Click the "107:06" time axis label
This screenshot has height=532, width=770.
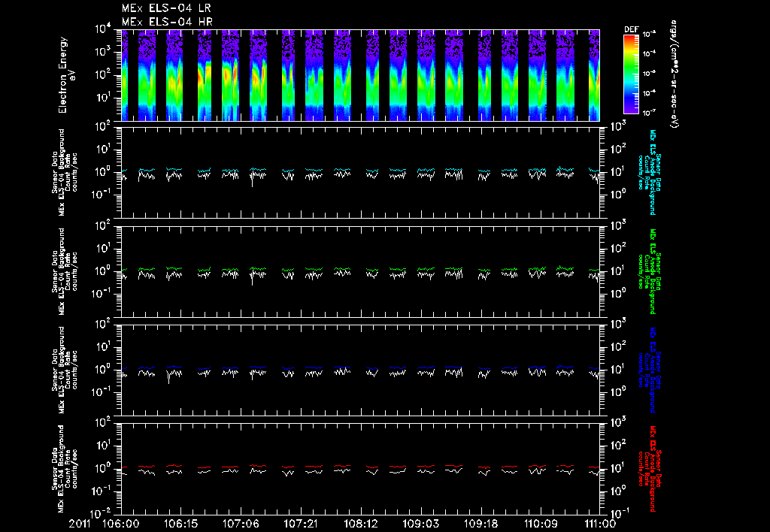[240, 524]
